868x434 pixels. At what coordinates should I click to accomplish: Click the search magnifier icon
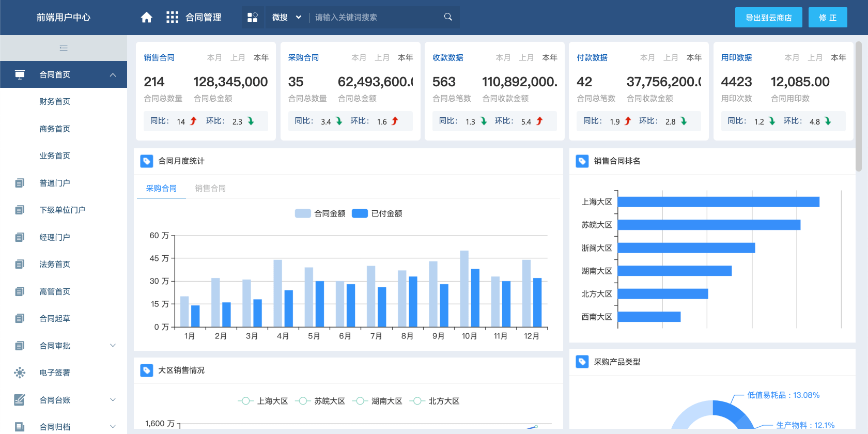pyautogui.click(x=448, y=17)
